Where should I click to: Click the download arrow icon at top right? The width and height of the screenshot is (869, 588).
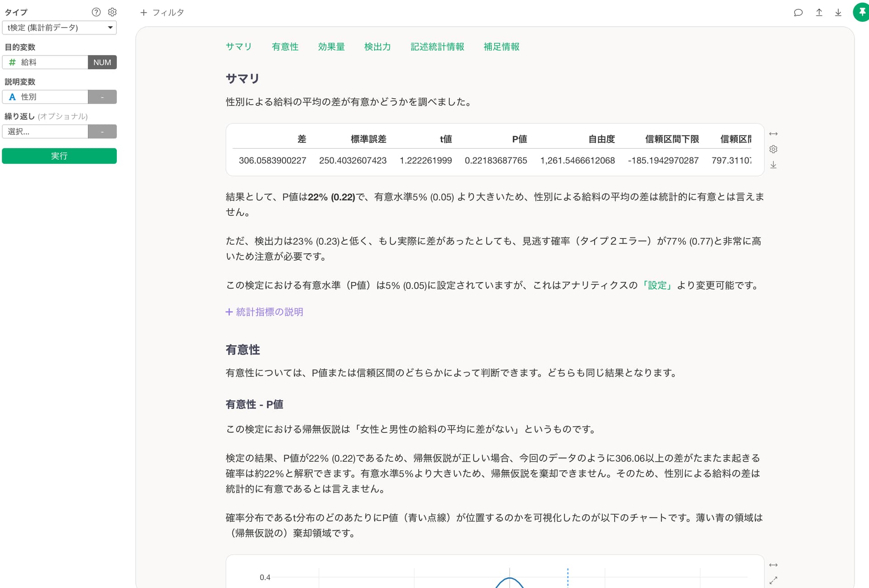click(x=838, y=13)
